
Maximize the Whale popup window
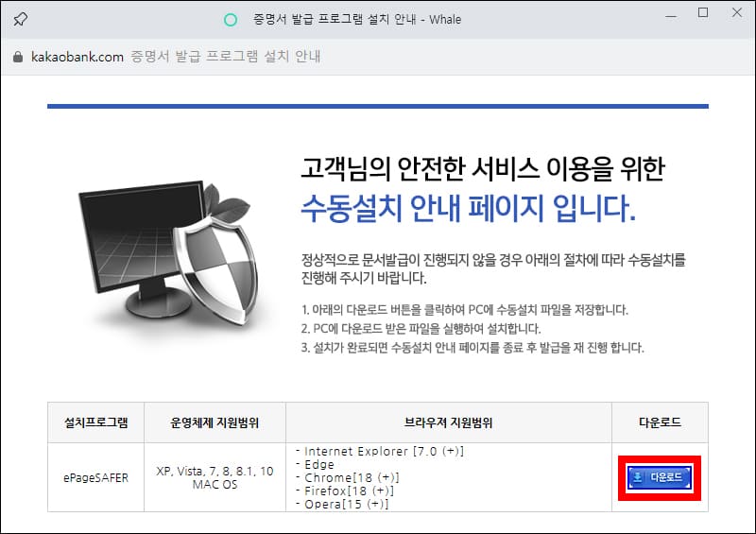tap(703, 13)
